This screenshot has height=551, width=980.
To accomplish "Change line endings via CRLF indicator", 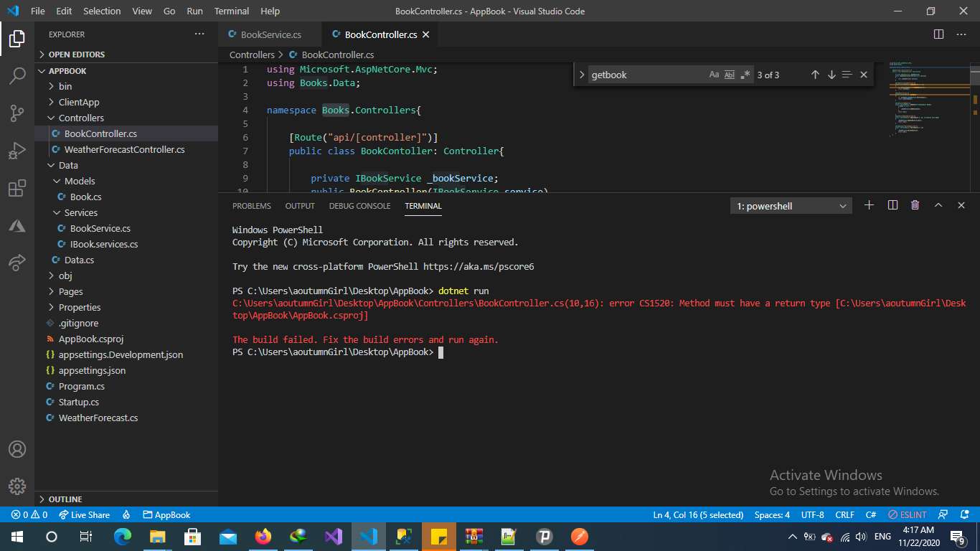I will coord(844,514).
